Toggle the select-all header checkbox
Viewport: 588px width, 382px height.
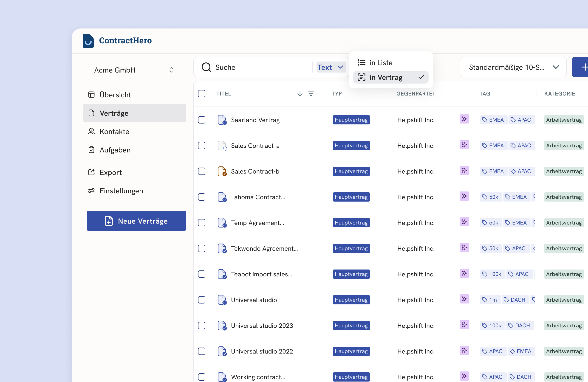(x=202, y=94)
